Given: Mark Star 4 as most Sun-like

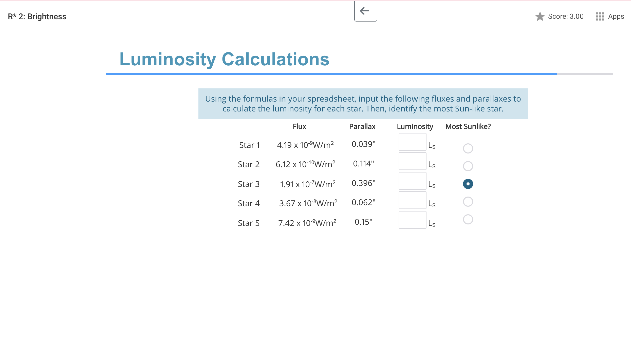Looking at the screenshot, I should (468, 202).
